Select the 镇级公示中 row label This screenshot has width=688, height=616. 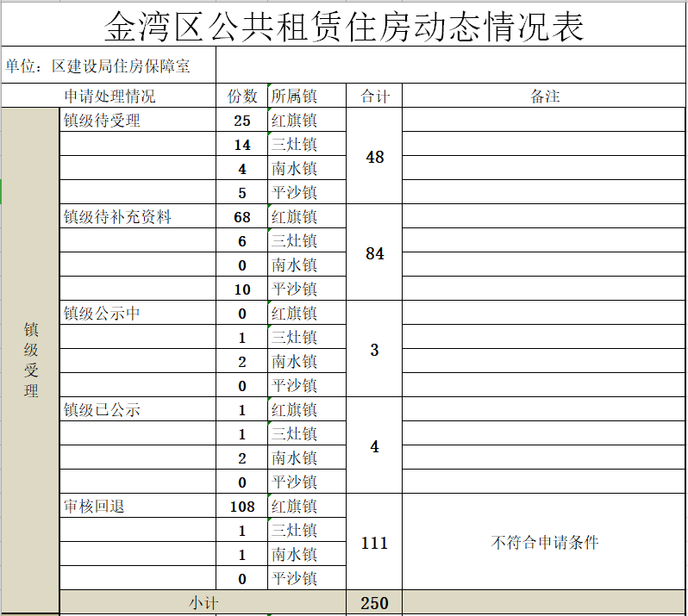(102, 314)
